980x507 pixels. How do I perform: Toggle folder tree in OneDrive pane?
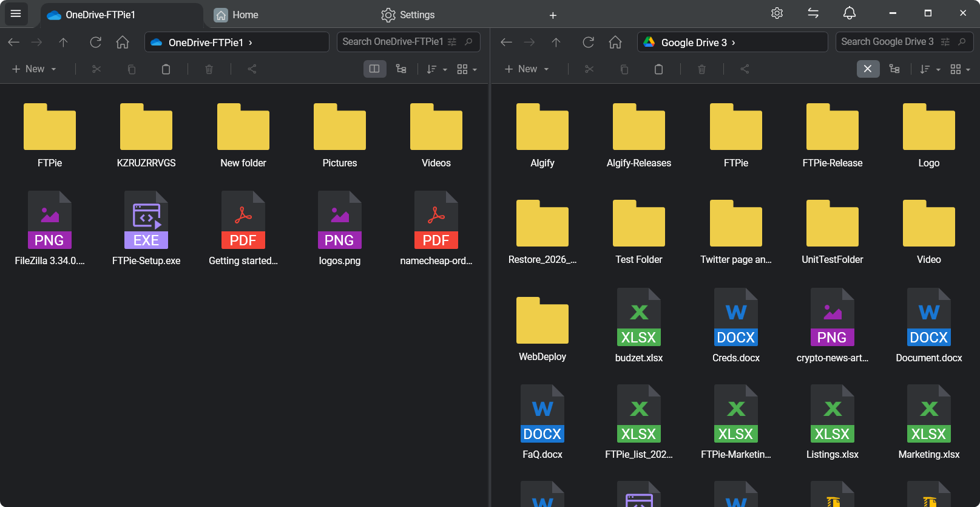pyautogui.click(x=401, y=69)
